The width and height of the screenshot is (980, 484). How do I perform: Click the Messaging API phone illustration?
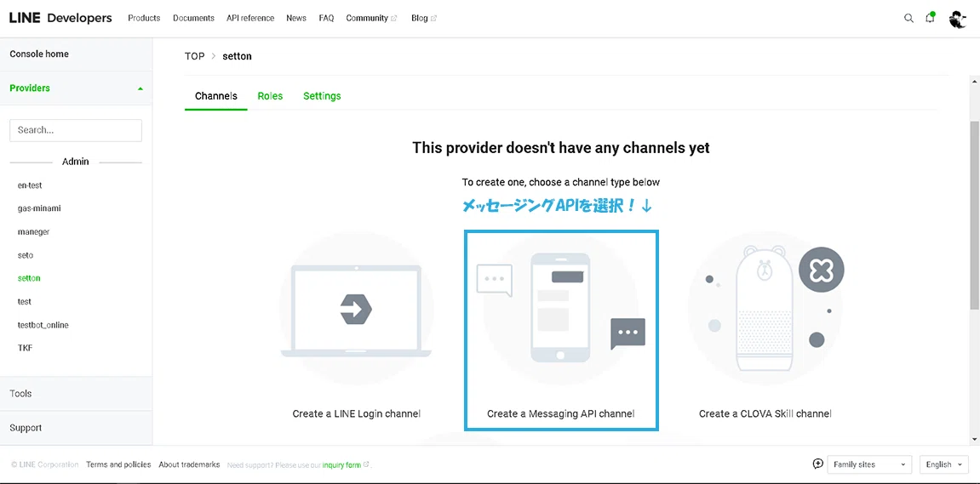[560, 307]
